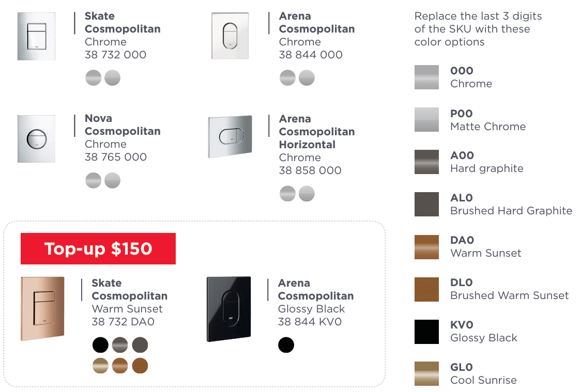
Task: Select the Warm Sunset DA0 swatch
Action: point(426,247)
